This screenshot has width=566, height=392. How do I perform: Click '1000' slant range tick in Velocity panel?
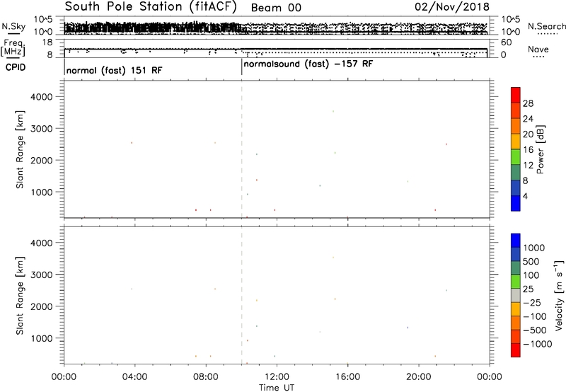42,338
